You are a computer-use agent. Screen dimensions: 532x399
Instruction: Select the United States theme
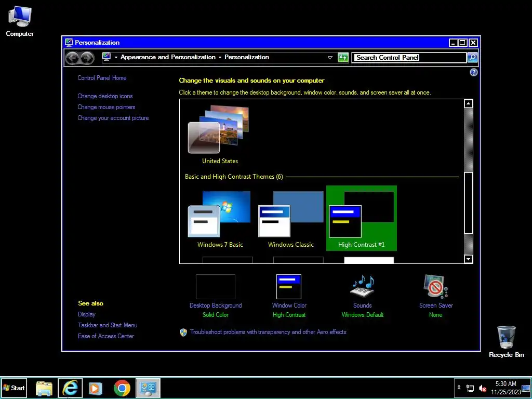click(x=220, y=135)
